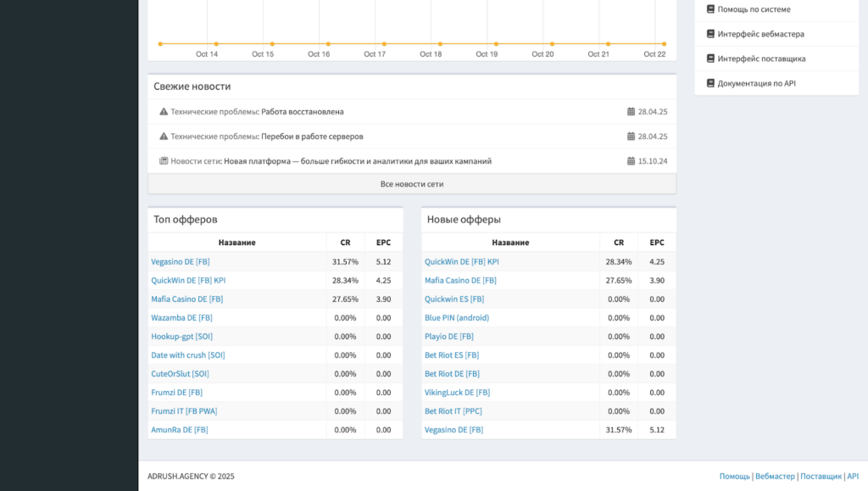The image size is (868, 491).
Task: Open Помощь по системе link
Action: coord(754,8)
